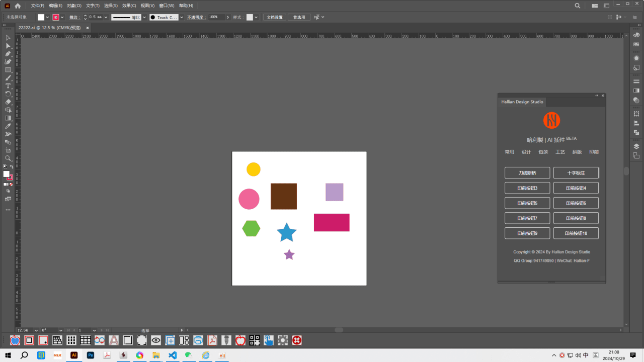The height and width of the screenshot is (362, 644).
Task: Open the brush definition Touch C dropdown
Action: point(182,17)
